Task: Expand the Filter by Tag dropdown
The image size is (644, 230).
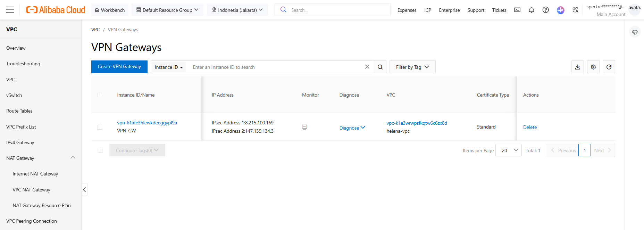Action: point(412,67)
